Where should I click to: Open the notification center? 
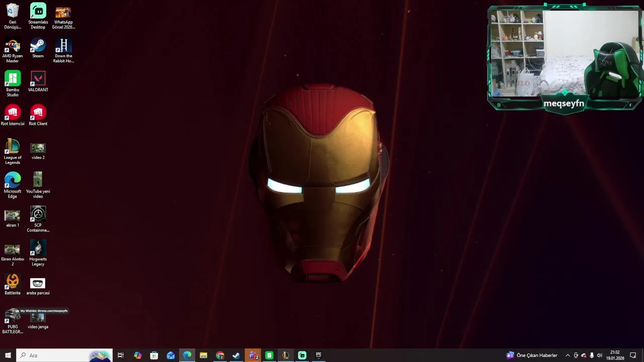coord(633,355)
